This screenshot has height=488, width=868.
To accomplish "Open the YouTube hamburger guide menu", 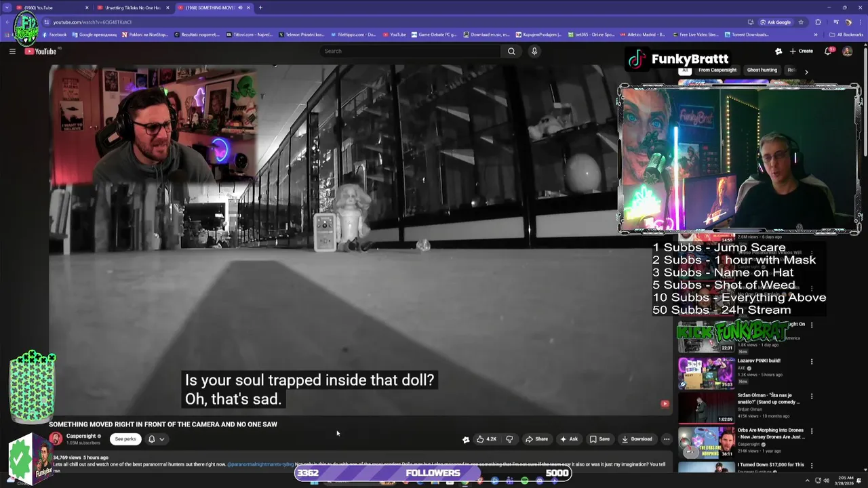I will pos(12,51).
